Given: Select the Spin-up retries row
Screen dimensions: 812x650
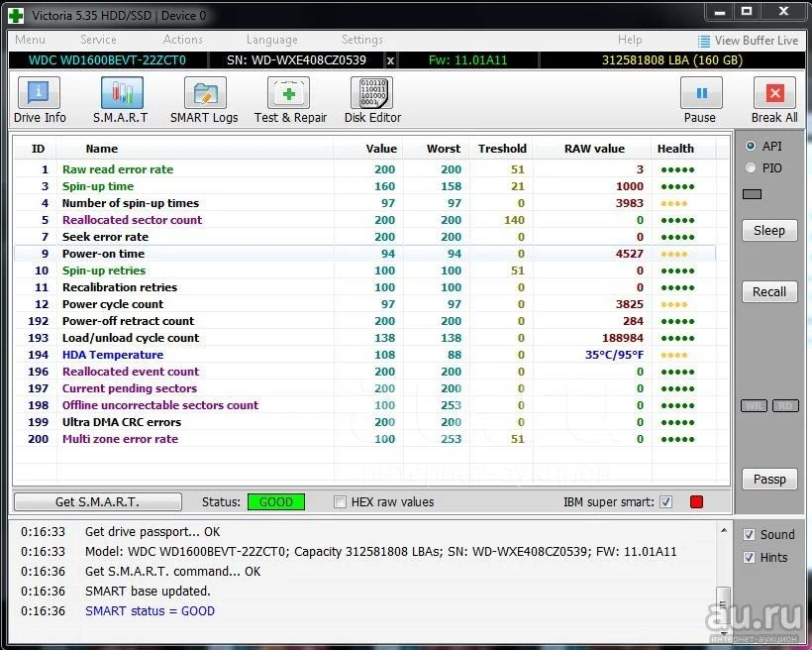Looking at the screenshot, I should point(364,271).
